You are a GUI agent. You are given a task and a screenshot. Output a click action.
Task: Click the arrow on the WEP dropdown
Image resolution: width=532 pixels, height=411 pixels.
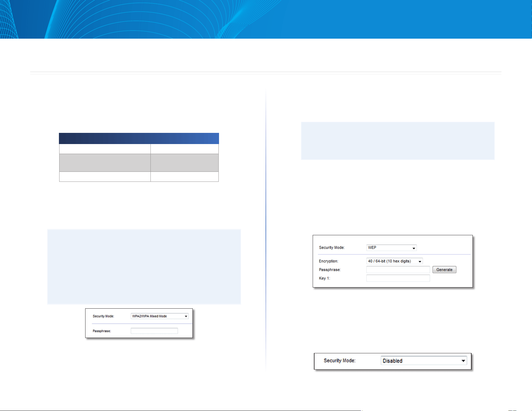(x=414, y=248)
